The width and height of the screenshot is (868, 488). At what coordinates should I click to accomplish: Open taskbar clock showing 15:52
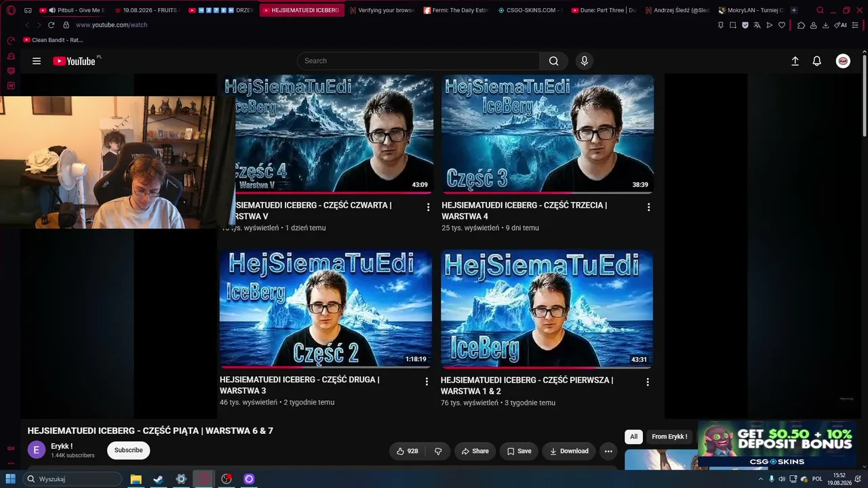pyautogui.click(x=840, y=479)
